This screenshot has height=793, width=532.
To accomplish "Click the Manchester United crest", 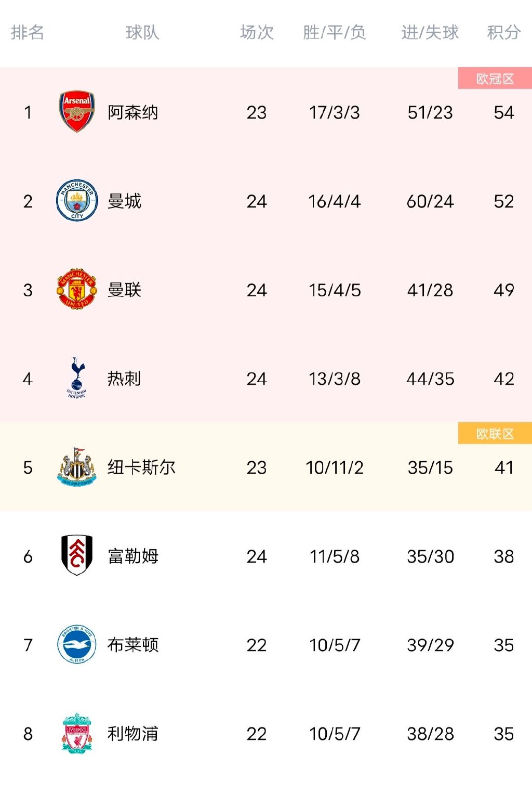I will point(77,290).
